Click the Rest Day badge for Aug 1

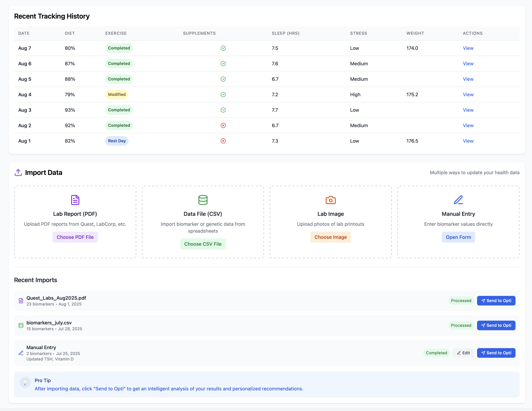pyautogui.click(x=117, y=141)
